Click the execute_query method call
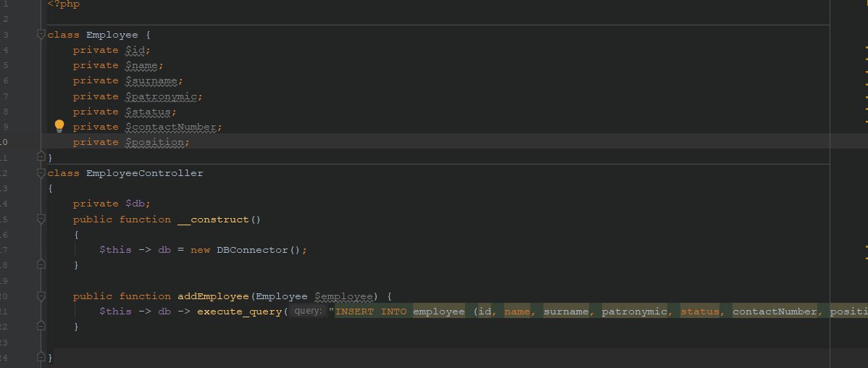 pyautogui.click(x=240, y=311)
